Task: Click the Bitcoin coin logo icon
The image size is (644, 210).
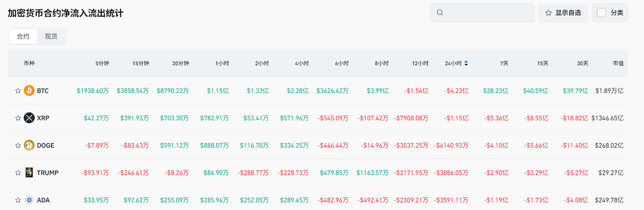Action: pos(29,91)
